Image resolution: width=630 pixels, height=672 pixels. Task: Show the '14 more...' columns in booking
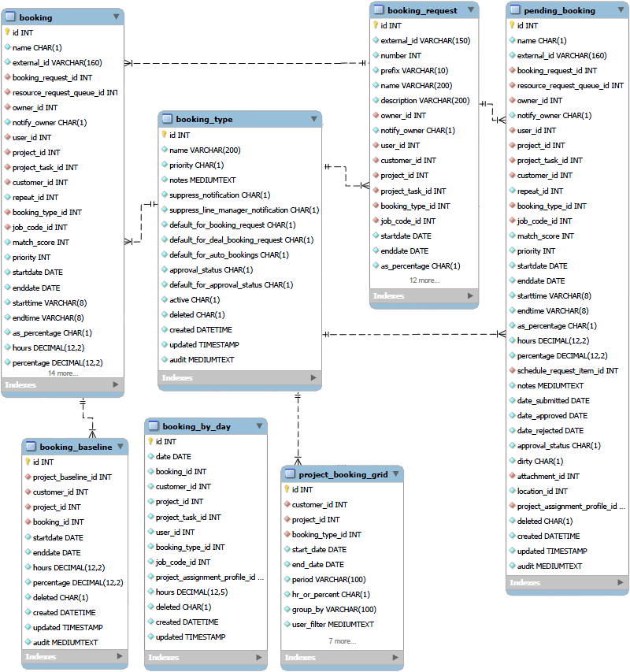[63, 373]
